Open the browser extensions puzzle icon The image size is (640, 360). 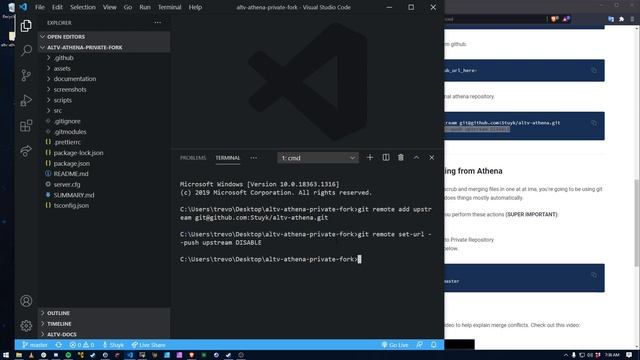tap(621, 19)
